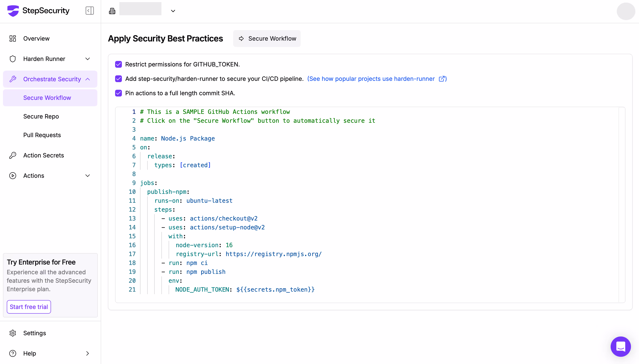Click the NODE_AUTH_TOKEN line in editor
The height and width of the screenshot is (364, 639).
(245, 290)
